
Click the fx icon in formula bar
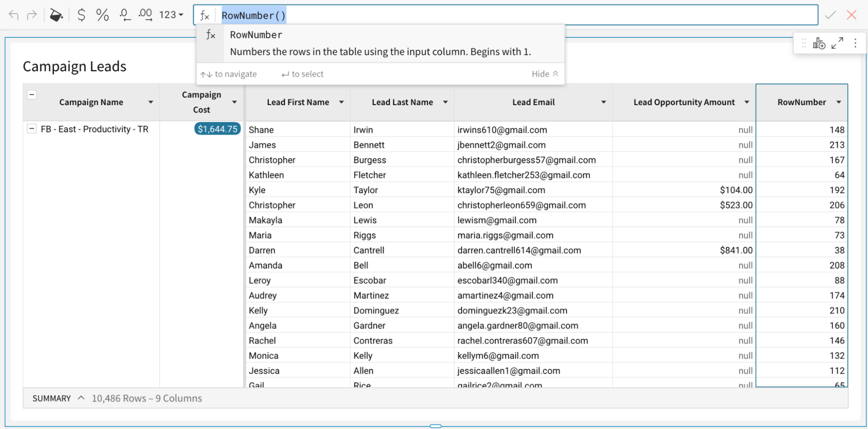click(205, 15)
